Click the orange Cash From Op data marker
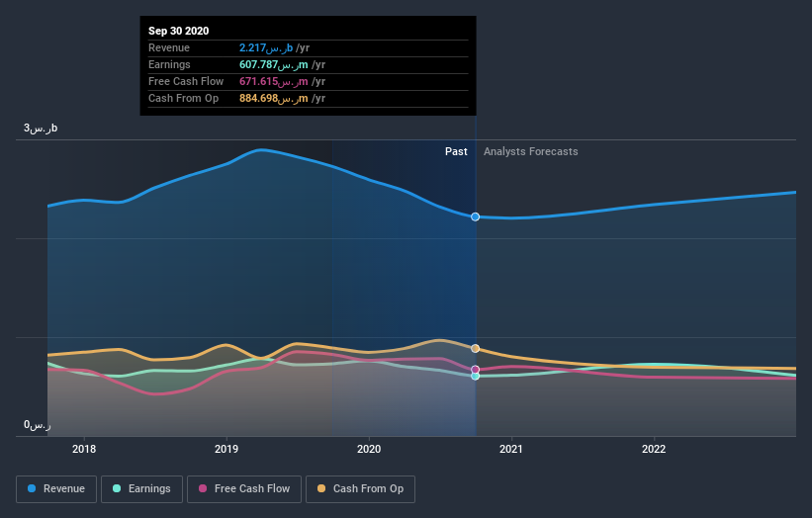 [x=476, y=349]
